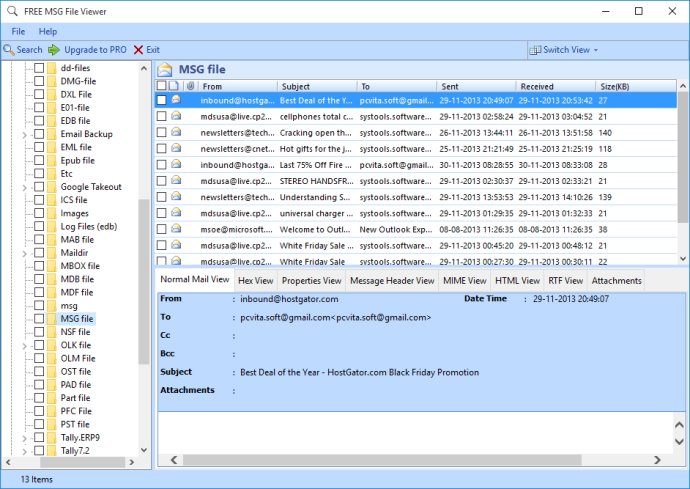Click the preview pane horizontal scrollbar thumb
This screenshot has height=489, width=690.
point(382,460)
